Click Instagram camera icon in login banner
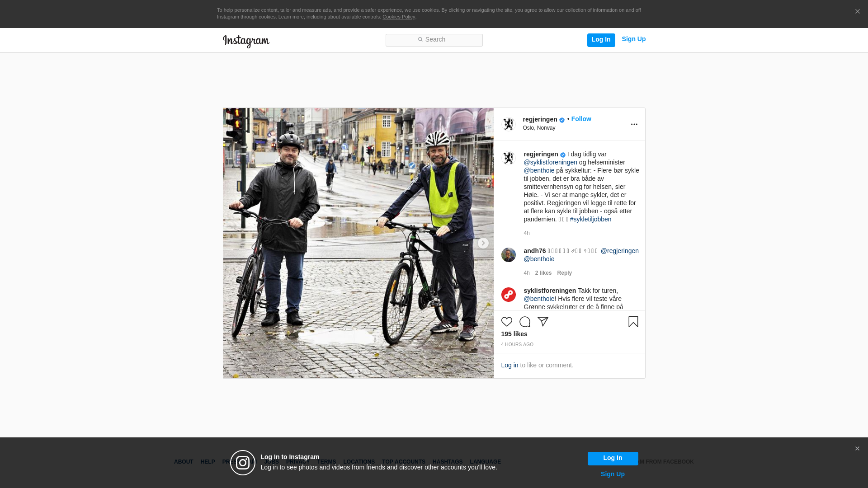The image size is (868, 488). 243,463
